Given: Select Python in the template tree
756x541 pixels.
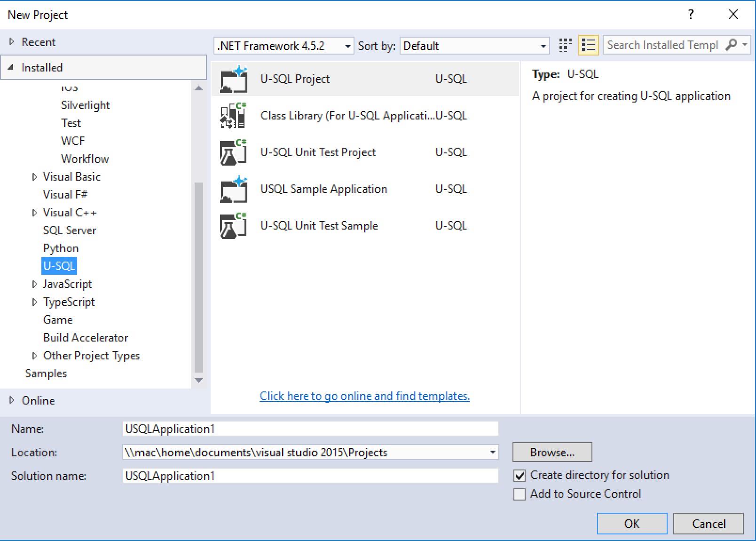Looking at the screenshot, I should 61,248.
